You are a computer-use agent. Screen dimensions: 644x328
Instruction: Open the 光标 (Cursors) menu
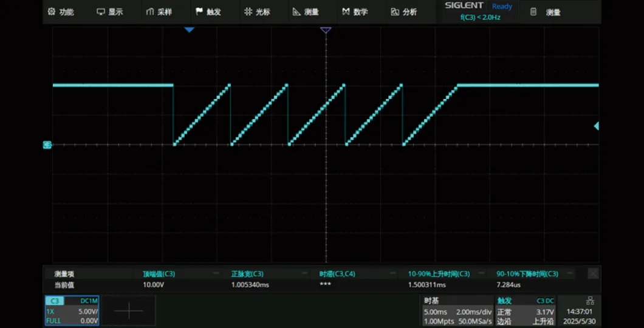click(x=257, y=12)
